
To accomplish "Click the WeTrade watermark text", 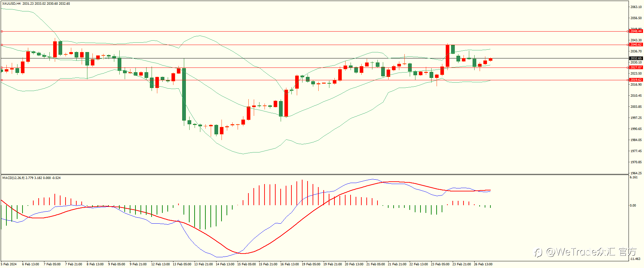I will coord(585,252).
